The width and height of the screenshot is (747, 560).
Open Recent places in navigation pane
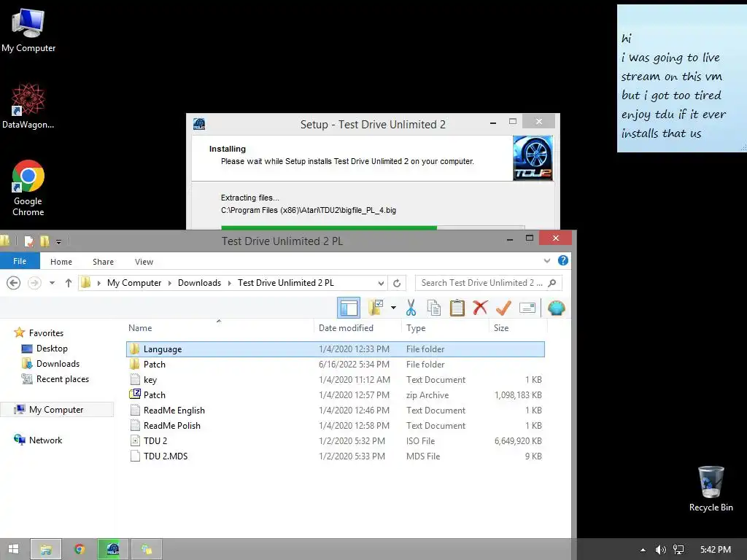tap(55, 379)
